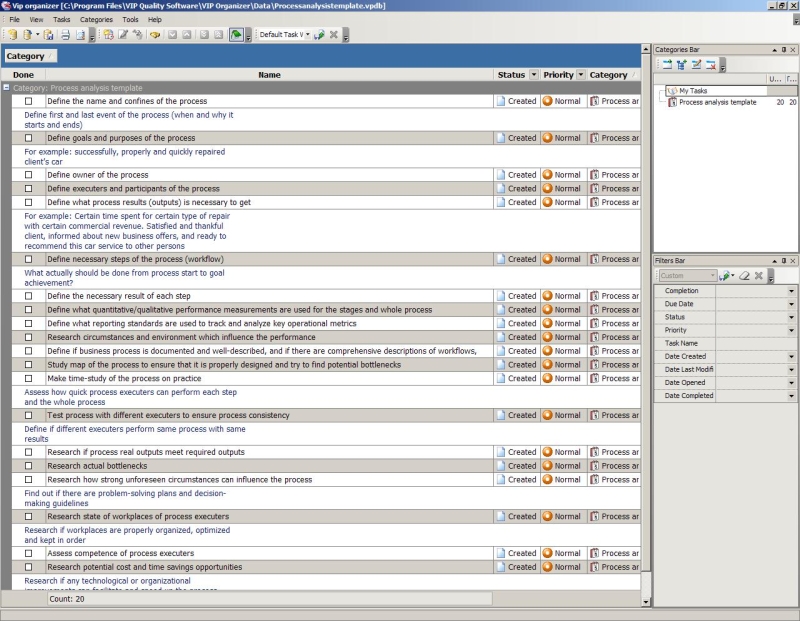Check Done for 'Define the name and confines'
Viewport: 800px width, 621px height.
tap(29, 101)
